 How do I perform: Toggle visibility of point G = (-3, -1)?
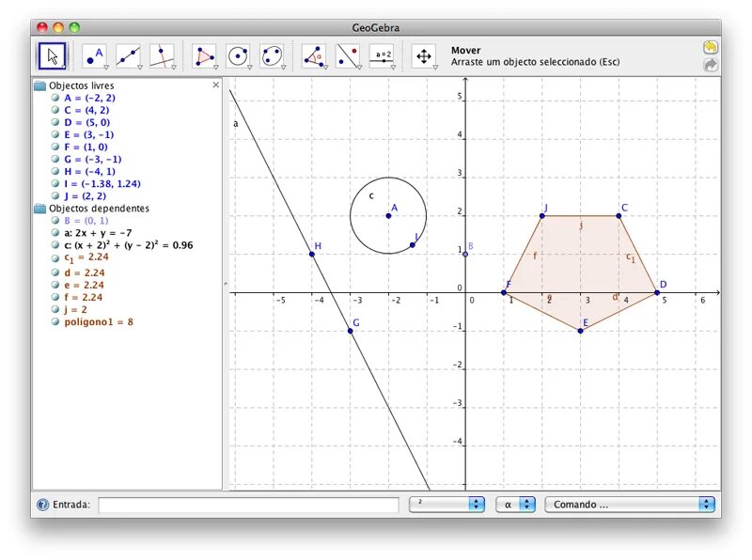(x=55, y=159)
